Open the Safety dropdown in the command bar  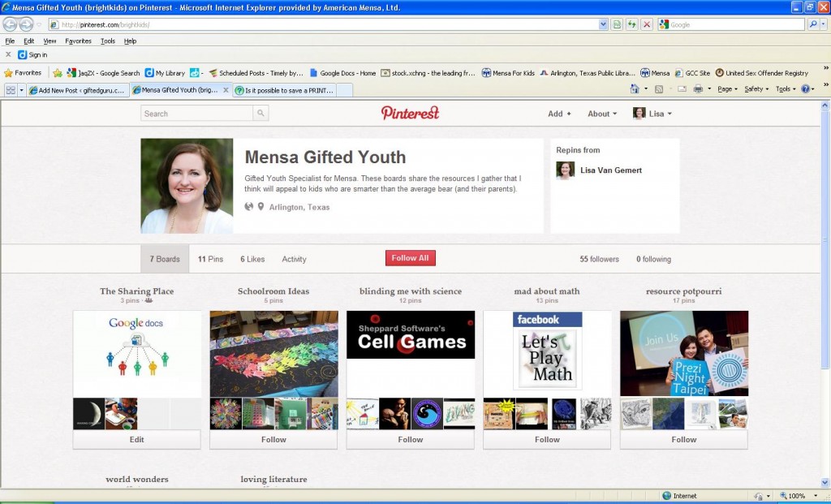click(756, 89)
